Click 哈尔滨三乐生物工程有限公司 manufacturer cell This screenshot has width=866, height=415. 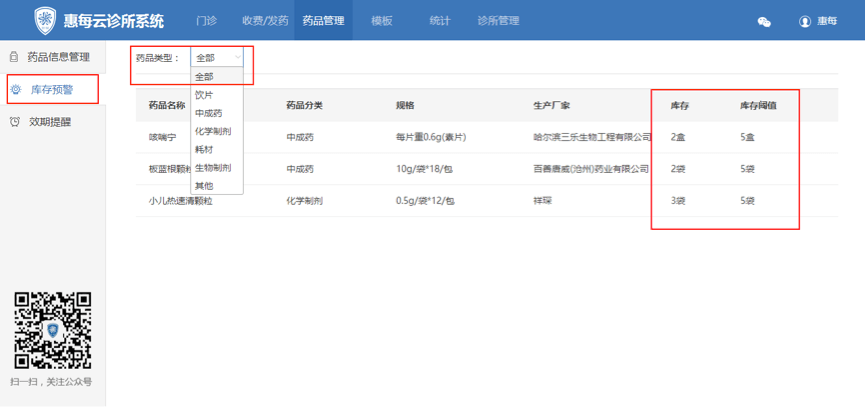pos(593,138)
